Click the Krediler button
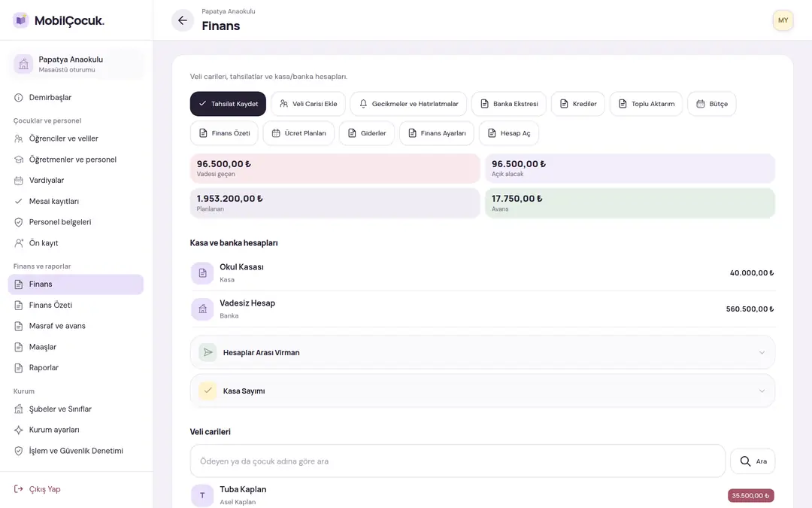The width and height of the screenshot is (812, 508). coord(578,104)
